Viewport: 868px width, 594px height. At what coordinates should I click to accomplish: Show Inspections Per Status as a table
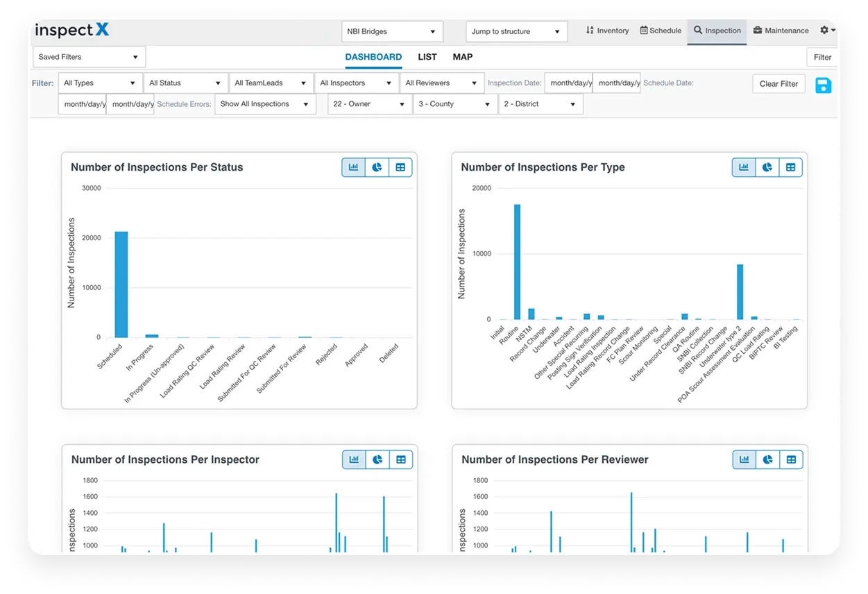coord(401,167)
